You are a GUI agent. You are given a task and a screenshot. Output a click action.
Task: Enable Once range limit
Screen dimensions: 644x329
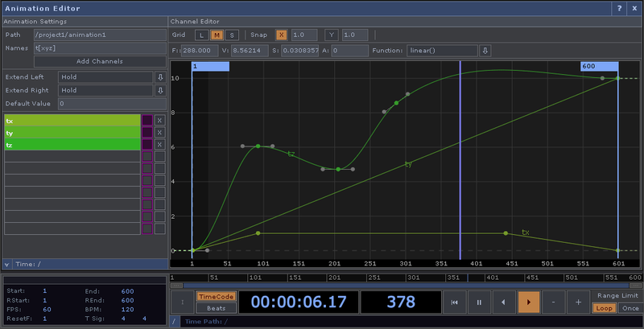click(630, 308)
